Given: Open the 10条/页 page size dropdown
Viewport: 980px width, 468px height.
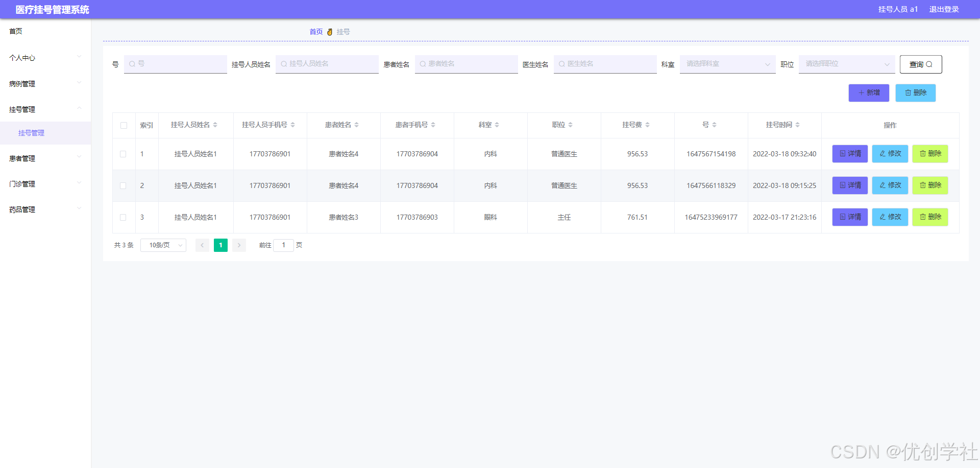Looking at the screenshot, I should 163,245.
